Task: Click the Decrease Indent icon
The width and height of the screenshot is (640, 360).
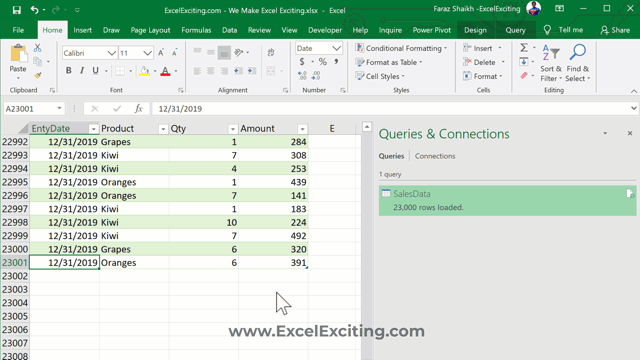Action: [238, 71]
